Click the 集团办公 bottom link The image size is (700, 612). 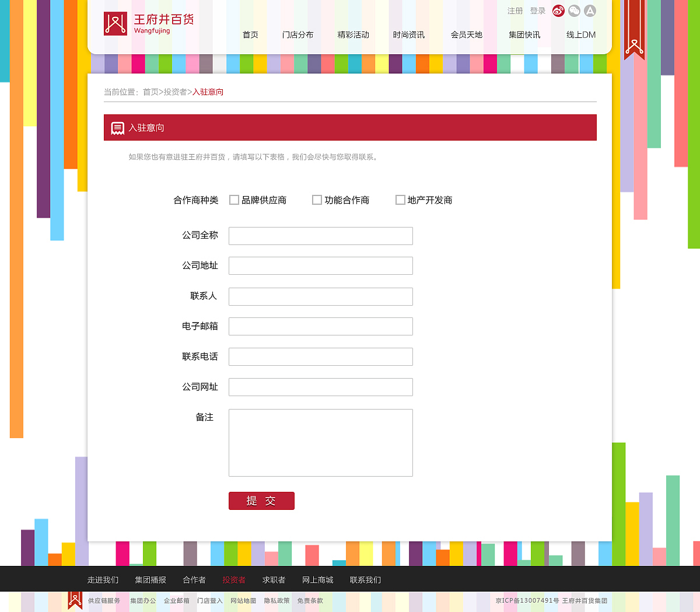143,601
